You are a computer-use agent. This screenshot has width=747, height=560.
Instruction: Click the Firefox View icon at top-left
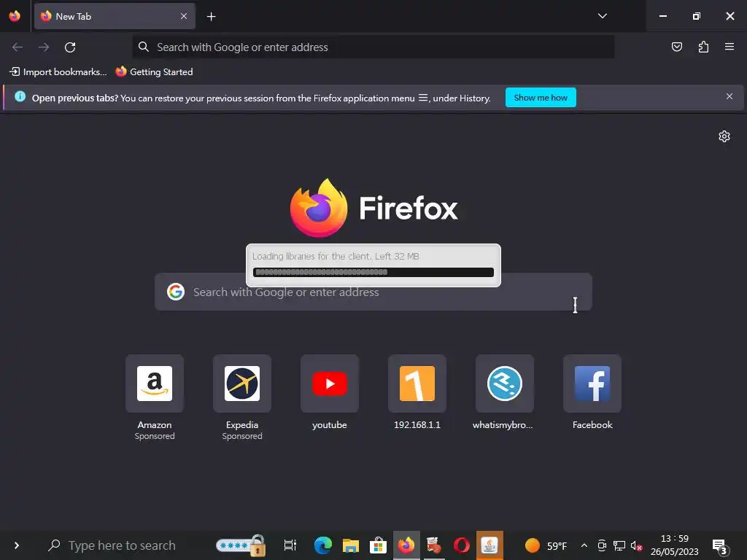(x=15, y=16)
